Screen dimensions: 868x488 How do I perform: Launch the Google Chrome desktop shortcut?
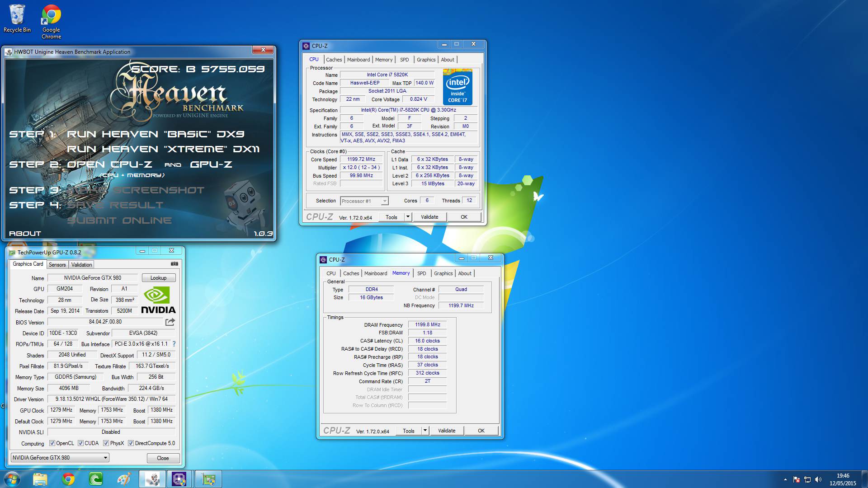(x=51, y=21)
